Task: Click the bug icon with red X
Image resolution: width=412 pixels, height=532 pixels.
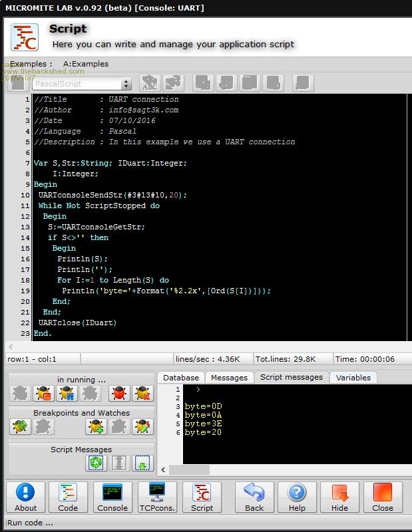Action: pos(142,394)
